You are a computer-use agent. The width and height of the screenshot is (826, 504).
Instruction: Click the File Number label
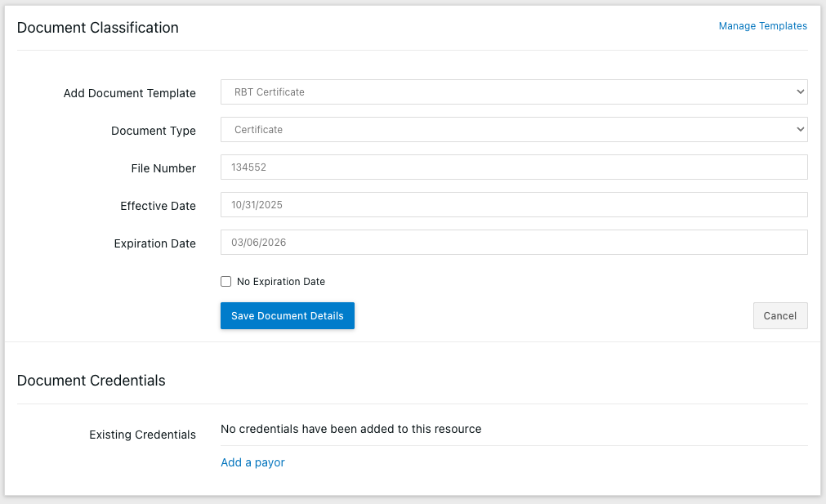coord(163,168)
